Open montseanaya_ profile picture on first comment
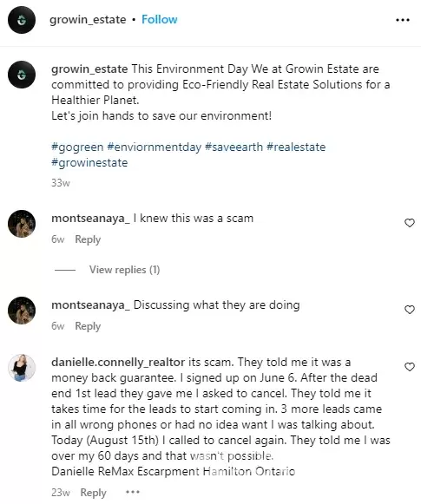Screen dimensions: 421x504 [22, 224]
